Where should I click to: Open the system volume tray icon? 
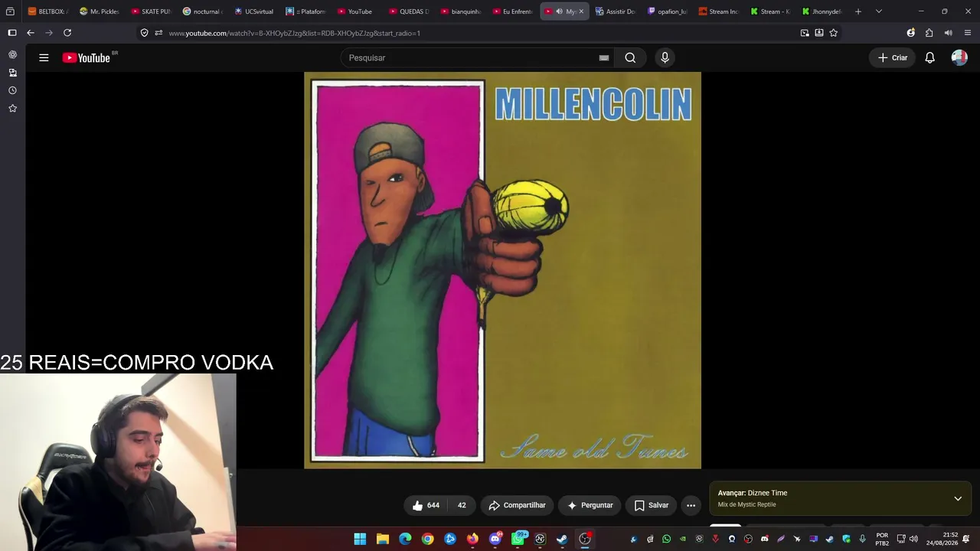(913, 539)
